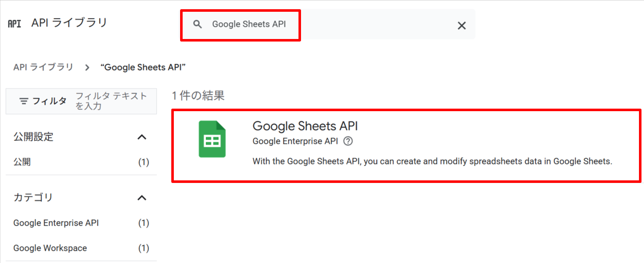
Task: Click the help icon beside Google Enterprise API
Action: [348, 141]
